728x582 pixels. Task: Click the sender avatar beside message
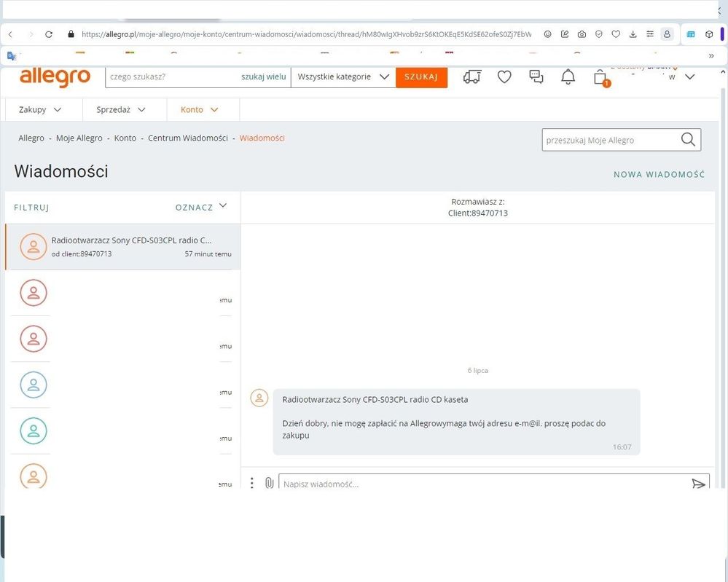pyautogui.click(x=259, y=398)
